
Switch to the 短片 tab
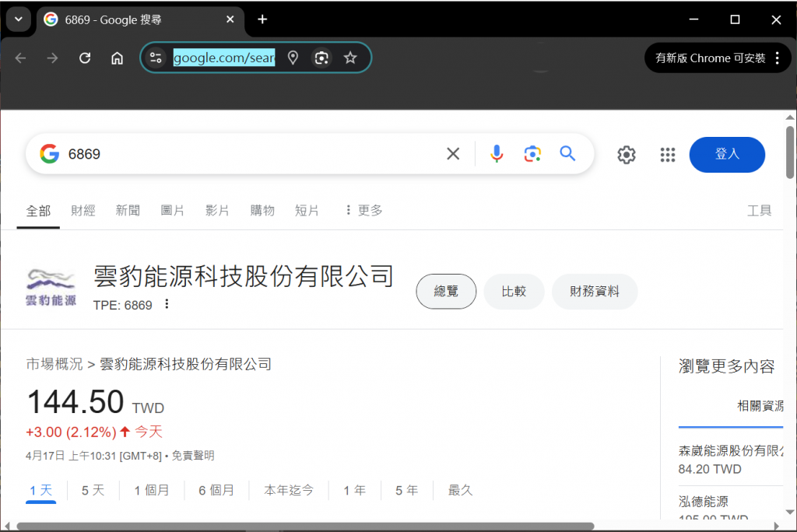click(x=307, y=210)
